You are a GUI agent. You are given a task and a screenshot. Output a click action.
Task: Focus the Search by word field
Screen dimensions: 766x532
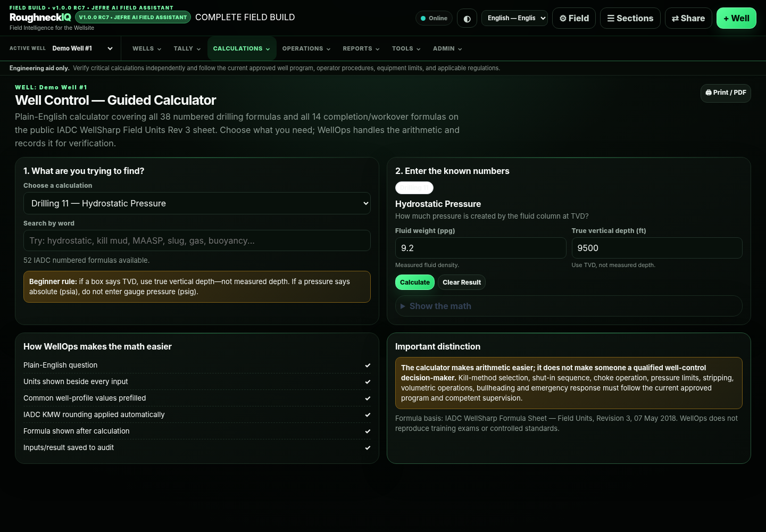(197, 240)
